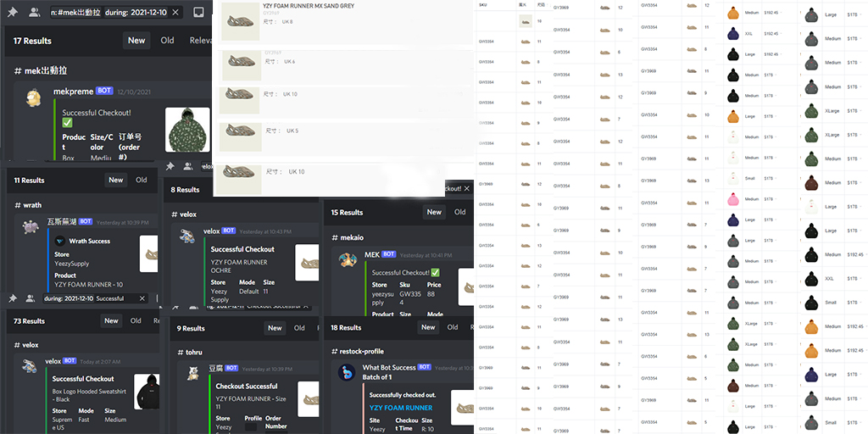This screenshot has width=868, height=434.
Task: Click the Wrath logo icon beside Wrath Success
Action: [x=60, y=241]
